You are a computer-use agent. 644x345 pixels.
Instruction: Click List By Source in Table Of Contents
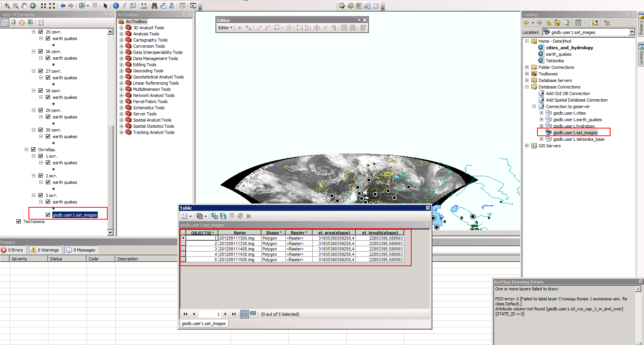pos(13,23)
